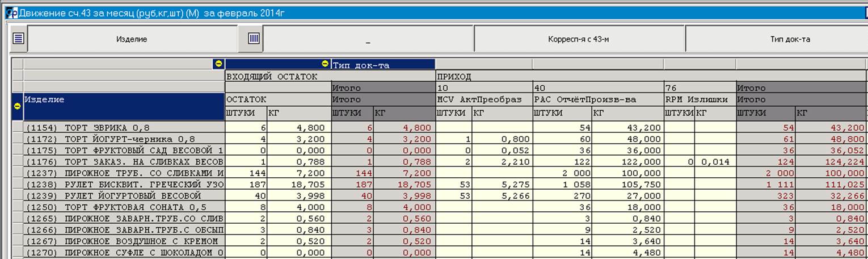Click the Тип док-та dark blue column header
Screen dimensions: 868x259
(383, 65)
